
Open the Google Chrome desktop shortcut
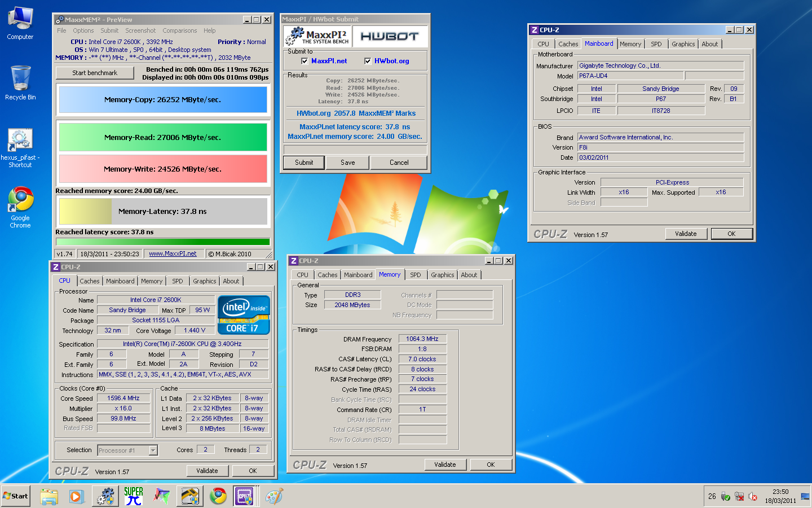click(20, 208)
